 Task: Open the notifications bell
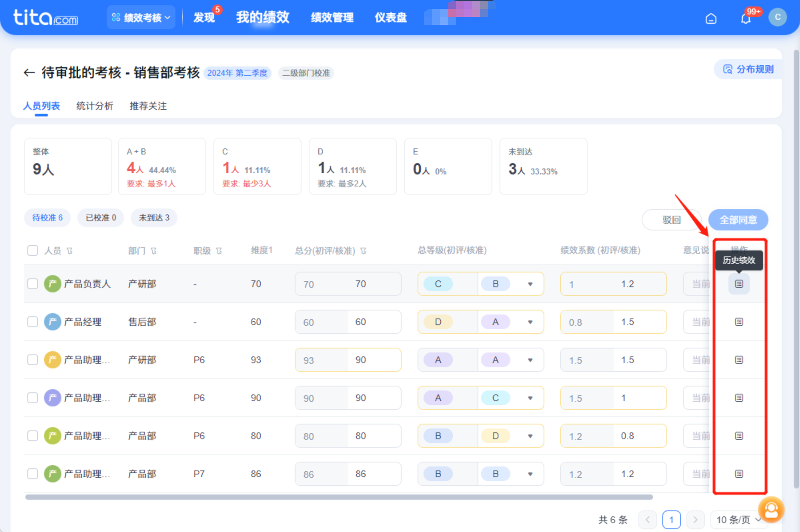[x=746, y=18]
